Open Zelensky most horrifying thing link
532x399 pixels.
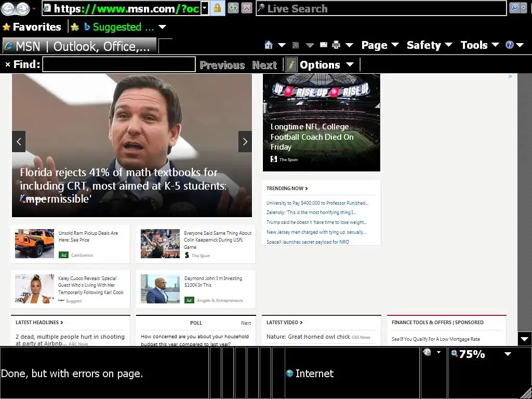[311, 212]
